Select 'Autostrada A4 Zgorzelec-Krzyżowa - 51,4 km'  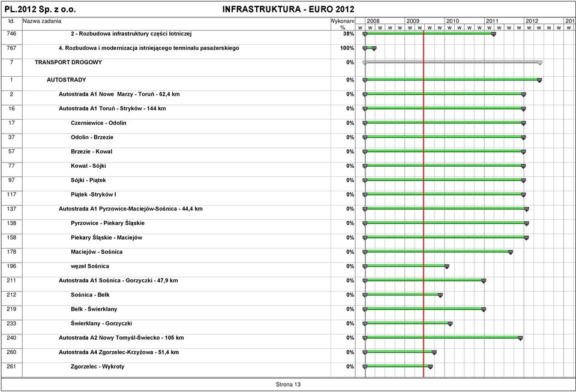pos(119,352)
